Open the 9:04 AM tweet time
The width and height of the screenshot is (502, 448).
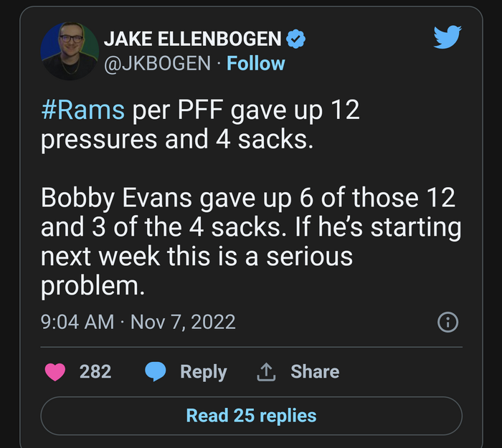click(x=77, y=322)
